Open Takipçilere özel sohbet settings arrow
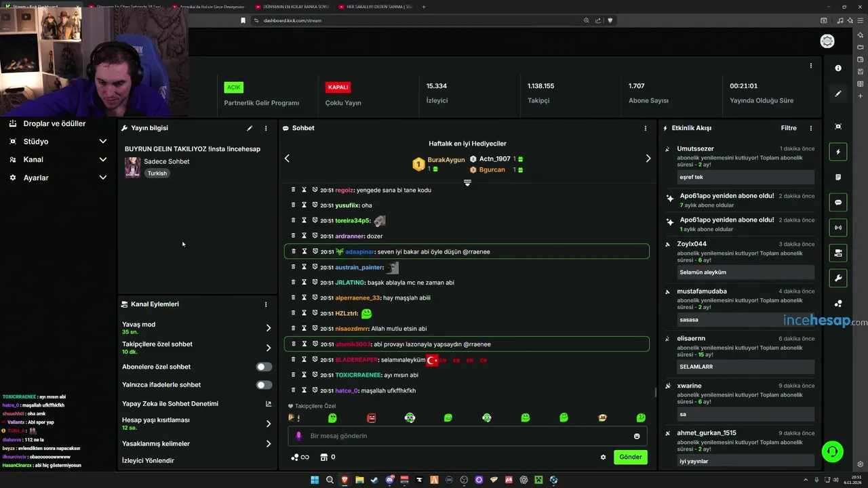This screenshot has width=868, height=488. pos(269,348)
